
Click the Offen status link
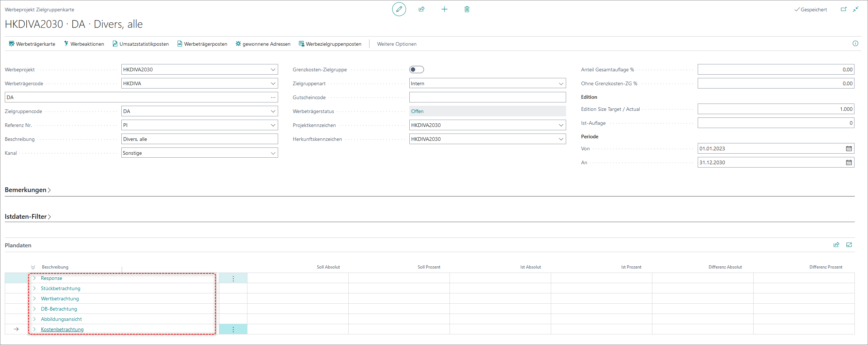[417, 111]
